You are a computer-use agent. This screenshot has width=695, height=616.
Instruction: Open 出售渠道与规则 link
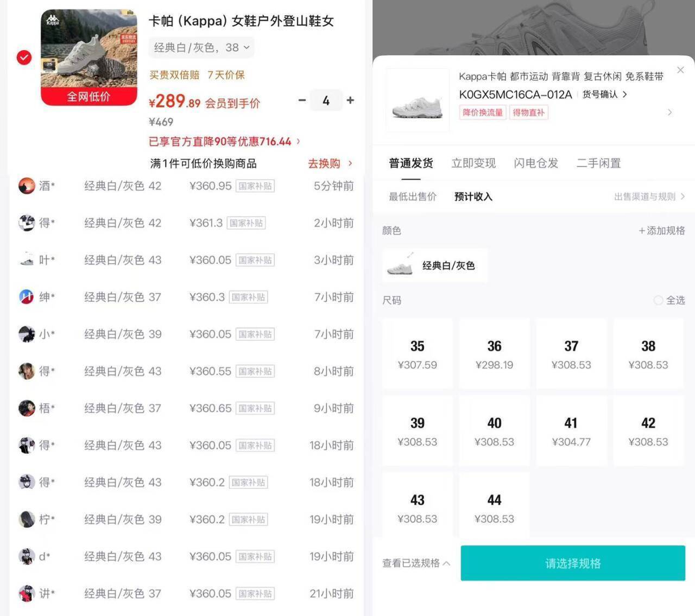pyautogui.click(x=649, y=196)
